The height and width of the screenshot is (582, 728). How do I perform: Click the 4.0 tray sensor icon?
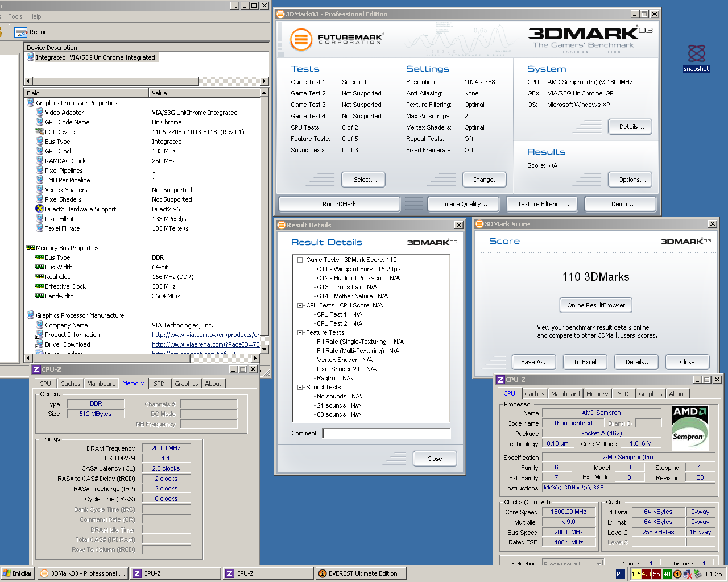(647, 574)
